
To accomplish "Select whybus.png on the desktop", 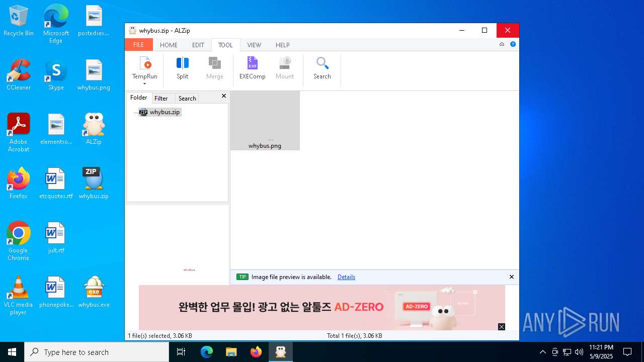I will (x=94, y=75).
